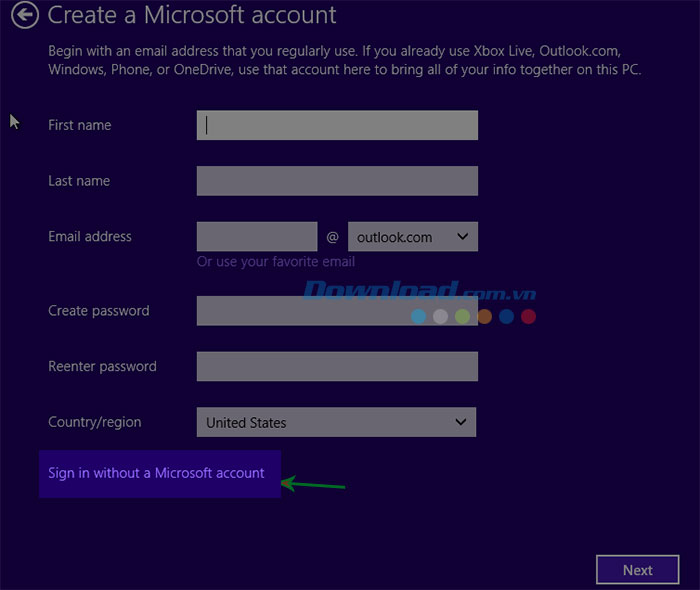Click the 'Create a Microsoft account' heading
The height and width of the screenshot is (590, 700).
pos(192,16)
